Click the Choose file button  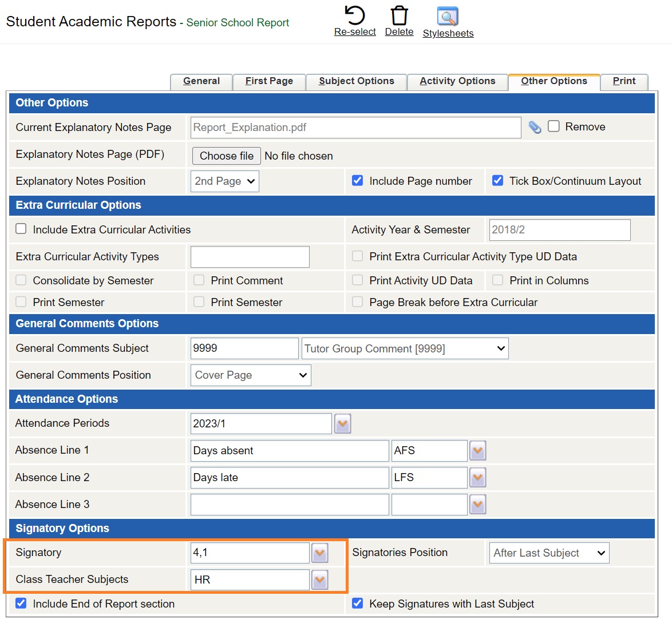tap(227, 156)
